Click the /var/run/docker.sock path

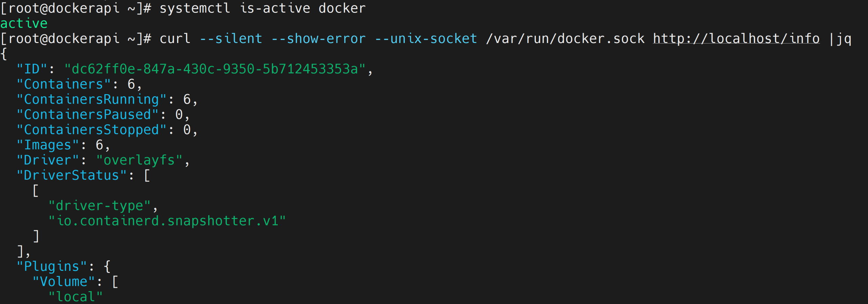click(565, 39)
